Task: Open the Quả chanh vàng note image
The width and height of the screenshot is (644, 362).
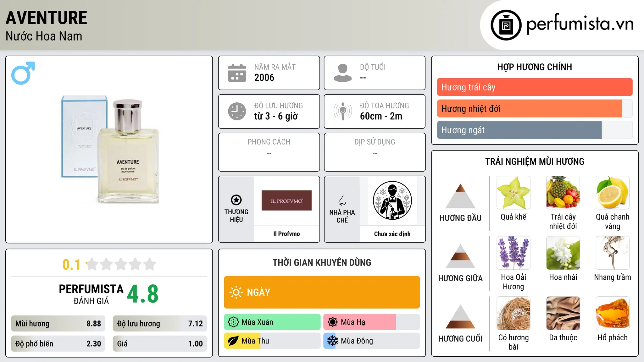Action: (x=613, y=193)
